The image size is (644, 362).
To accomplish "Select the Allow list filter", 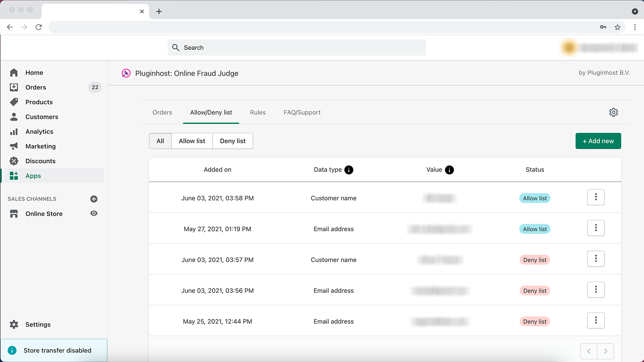I will point(192,141).
